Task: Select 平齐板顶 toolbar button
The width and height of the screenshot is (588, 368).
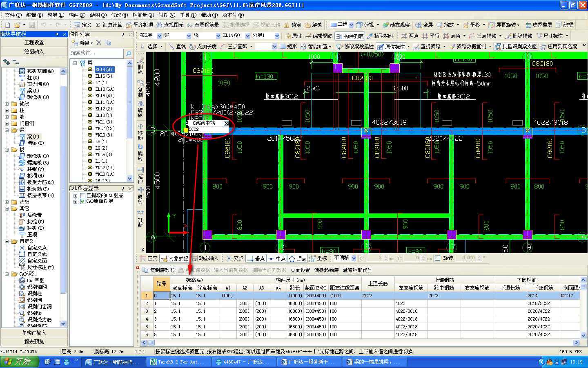Action: 139,25
